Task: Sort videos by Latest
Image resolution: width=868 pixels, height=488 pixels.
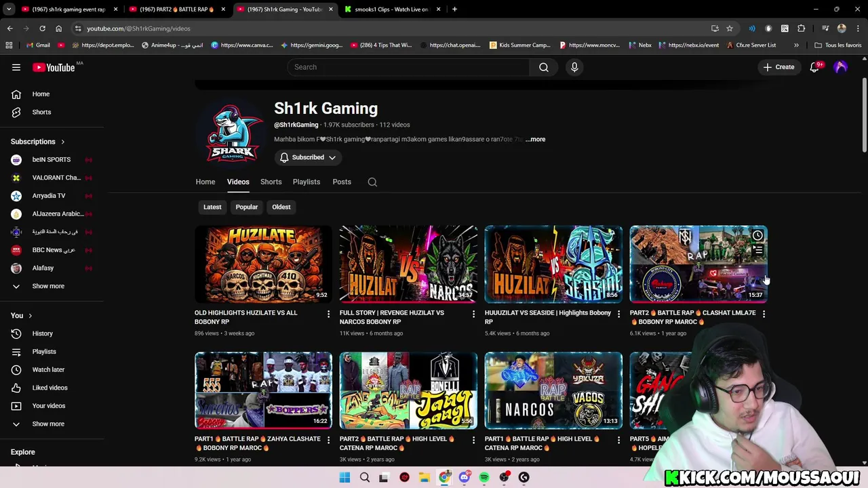Action: click(212, 207)
